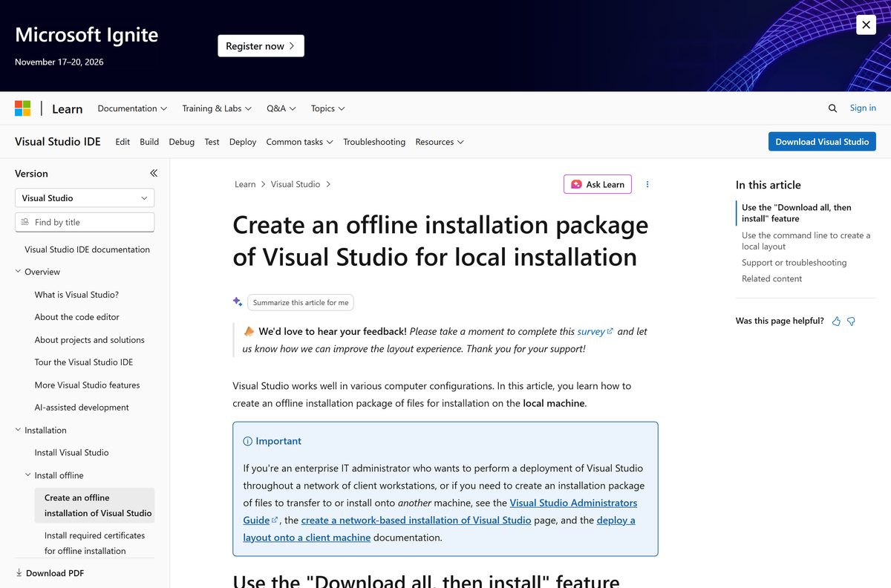The image size is (891, 588).
Task: Open the Deploy menu item
Action: 243,142
